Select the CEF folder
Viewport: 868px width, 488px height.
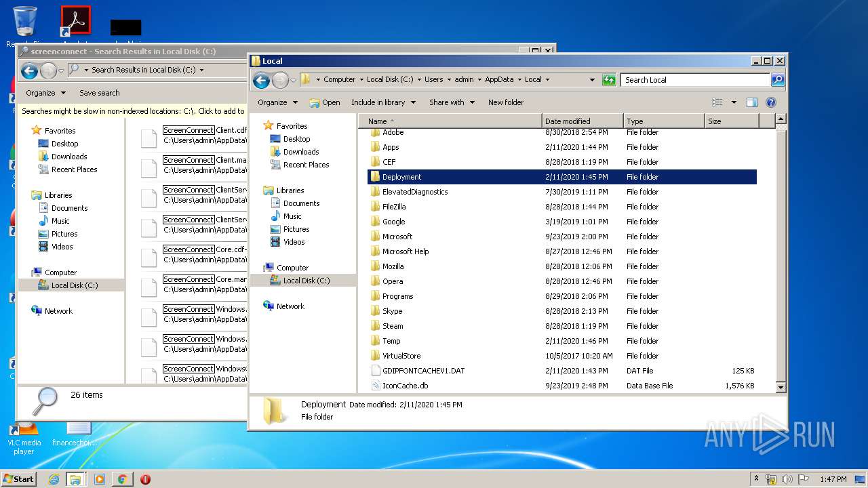pyautogui.click(x=389, y=162)
